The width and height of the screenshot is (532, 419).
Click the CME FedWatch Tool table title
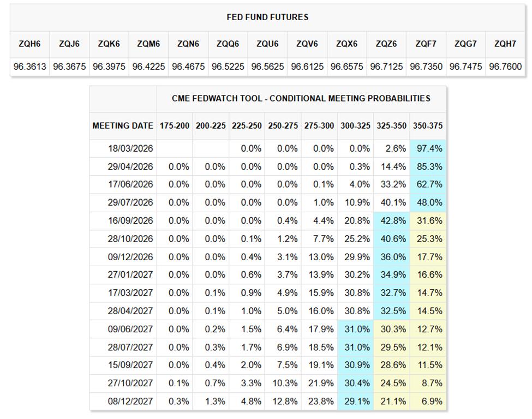[x=301, y=99]
